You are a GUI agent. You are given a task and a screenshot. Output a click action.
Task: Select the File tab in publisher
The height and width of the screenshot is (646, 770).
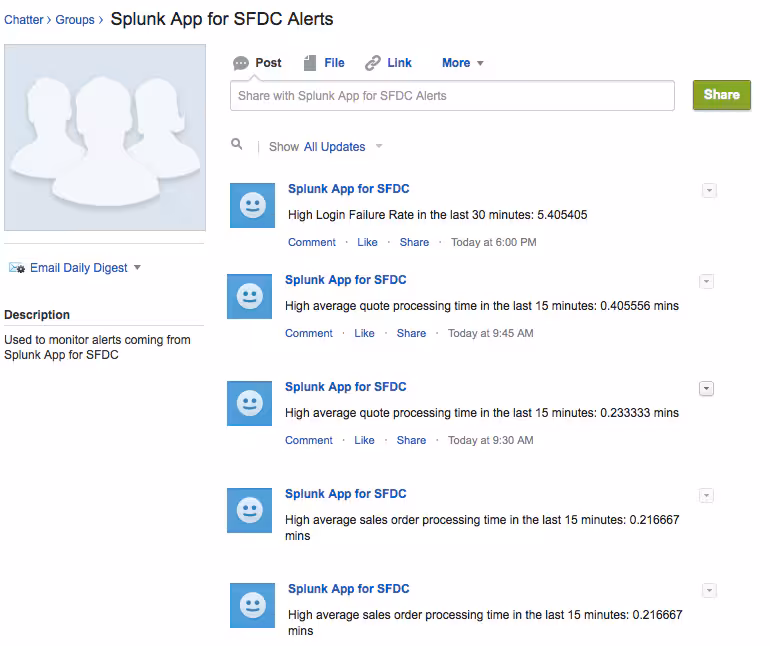tap(334, 63)
